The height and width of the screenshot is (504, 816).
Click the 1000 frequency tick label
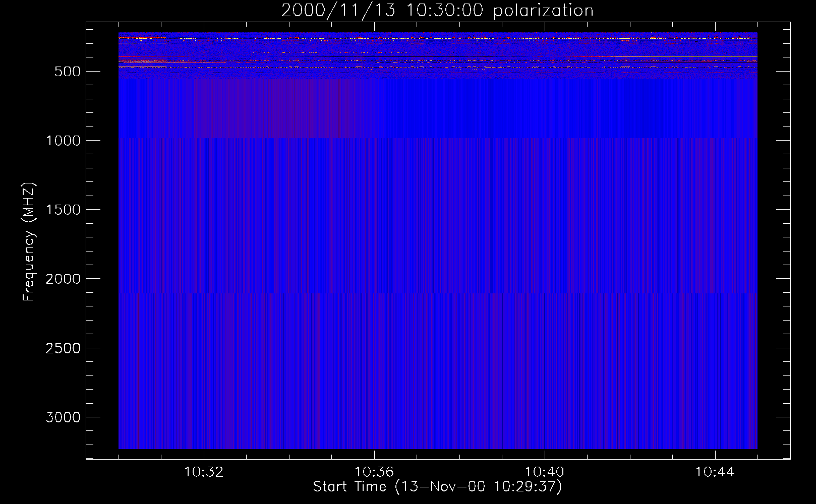click(63, 141)
